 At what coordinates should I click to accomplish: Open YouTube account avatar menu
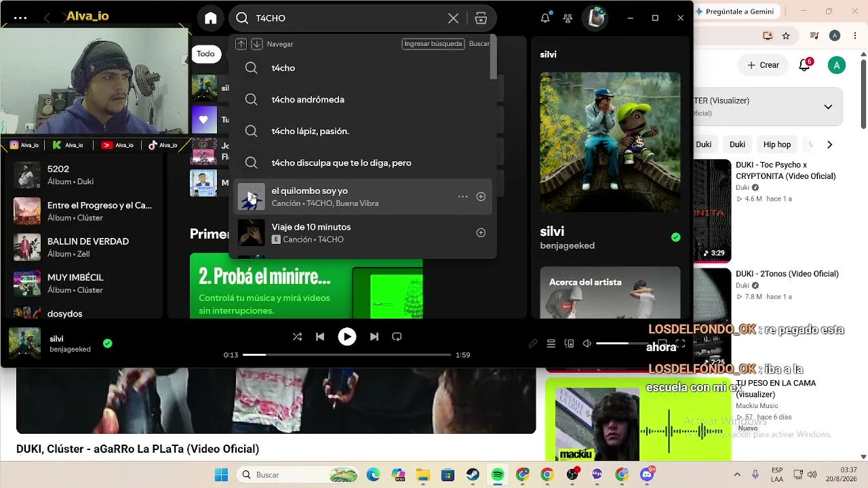click(837, 65)
